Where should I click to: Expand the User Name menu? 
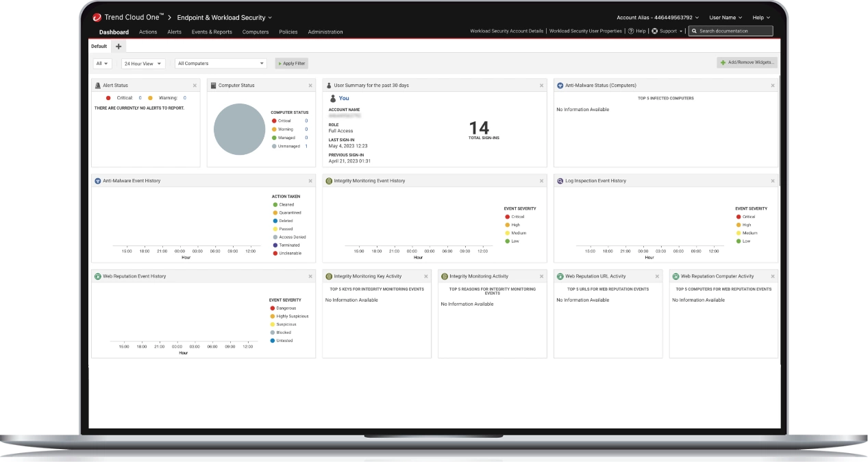(726, 17)
